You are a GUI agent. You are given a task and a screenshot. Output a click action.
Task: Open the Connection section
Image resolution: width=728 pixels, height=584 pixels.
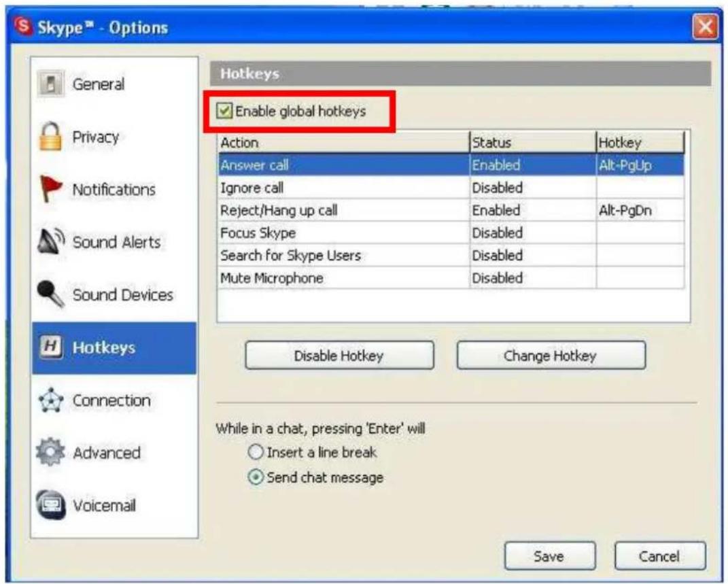[114, 400]
